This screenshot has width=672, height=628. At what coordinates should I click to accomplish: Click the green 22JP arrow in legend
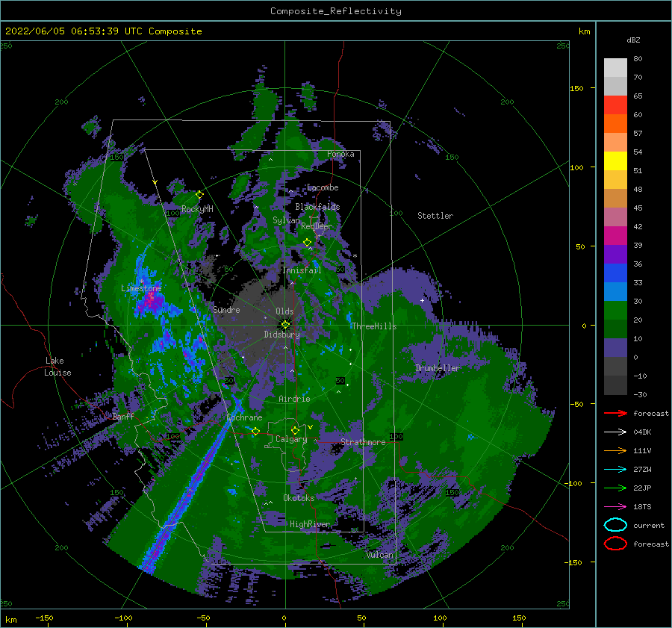[x=615, y=488]
